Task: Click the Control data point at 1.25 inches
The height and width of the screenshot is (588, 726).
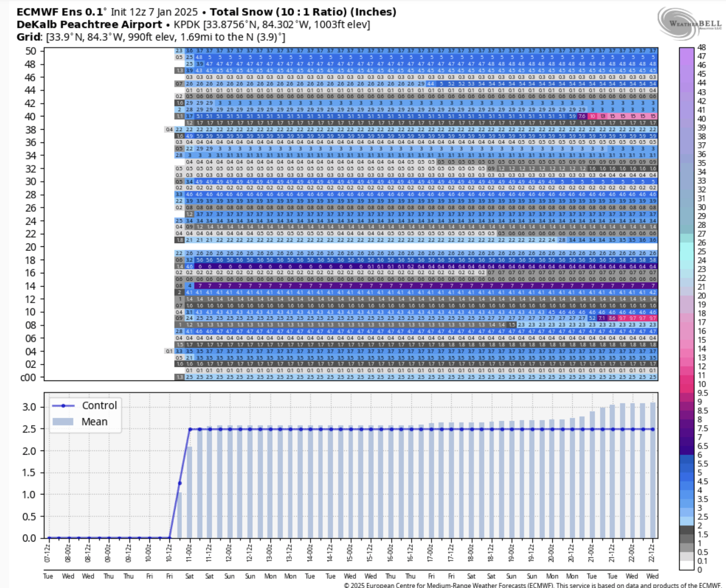Action: tap(179, 483)
